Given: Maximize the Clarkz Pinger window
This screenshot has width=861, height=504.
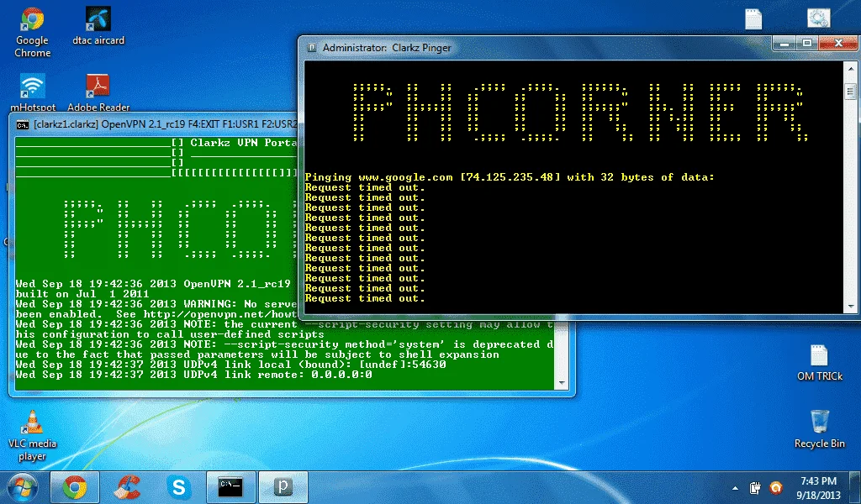Looking at the screenshot, I should pos(806,43).
